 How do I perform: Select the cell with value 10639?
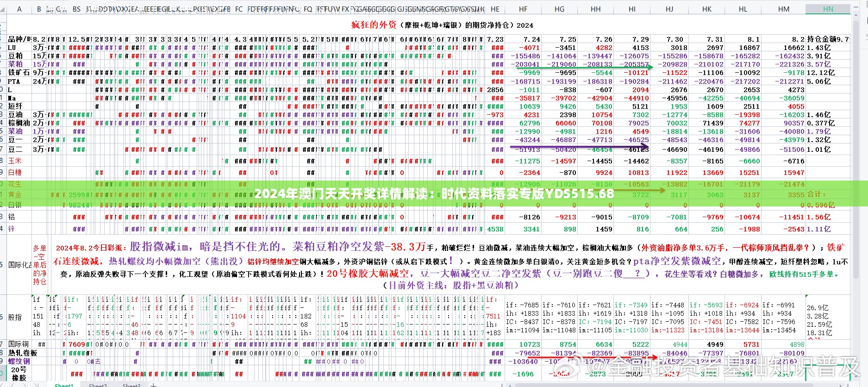(x=523, y=106)
